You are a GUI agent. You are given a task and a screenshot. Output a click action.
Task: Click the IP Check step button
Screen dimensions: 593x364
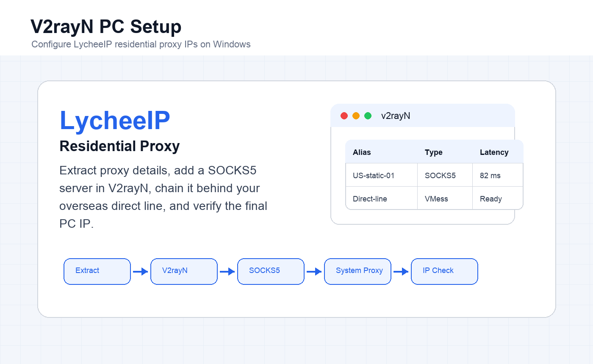click(444, 271)
